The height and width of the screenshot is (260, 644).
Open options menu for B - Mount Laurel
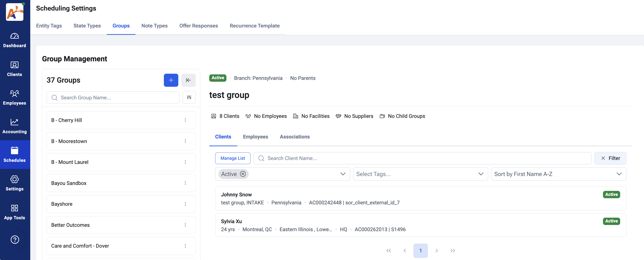coord(185,162)
